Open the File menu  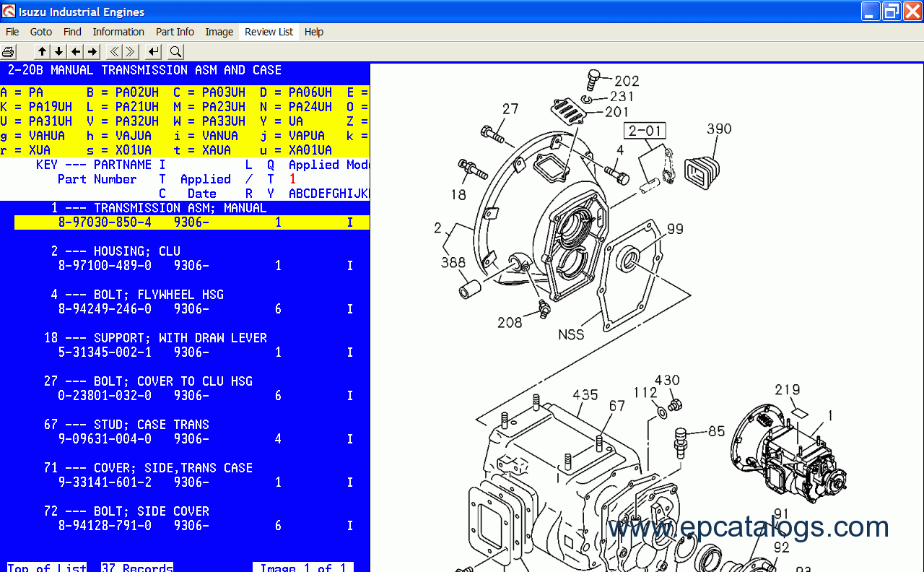tap(12, 32)
